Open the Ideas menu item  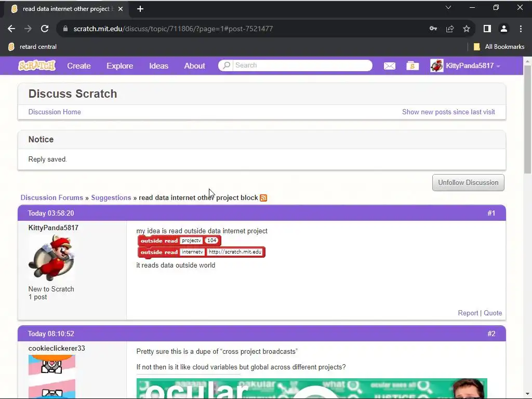[x=158, y=66]
